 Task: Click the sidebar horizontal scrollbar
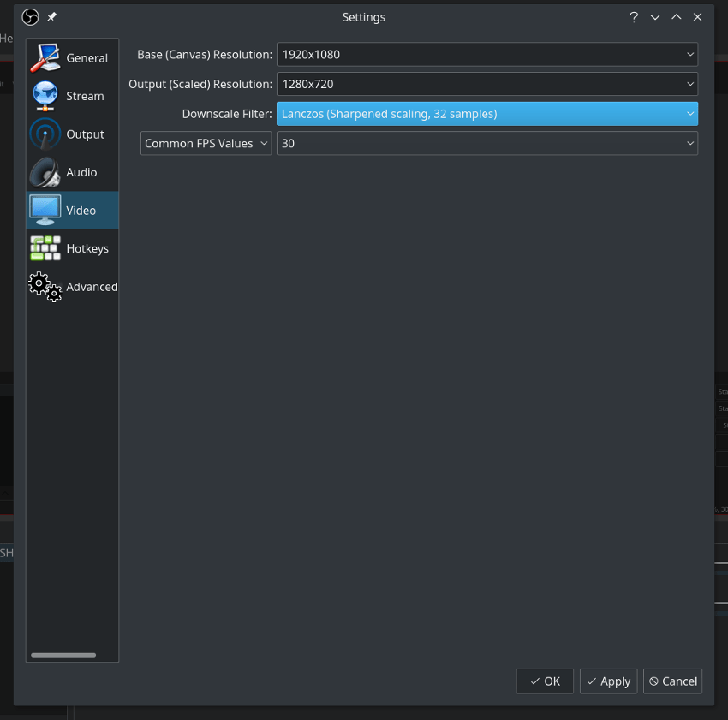click(63, 655)
